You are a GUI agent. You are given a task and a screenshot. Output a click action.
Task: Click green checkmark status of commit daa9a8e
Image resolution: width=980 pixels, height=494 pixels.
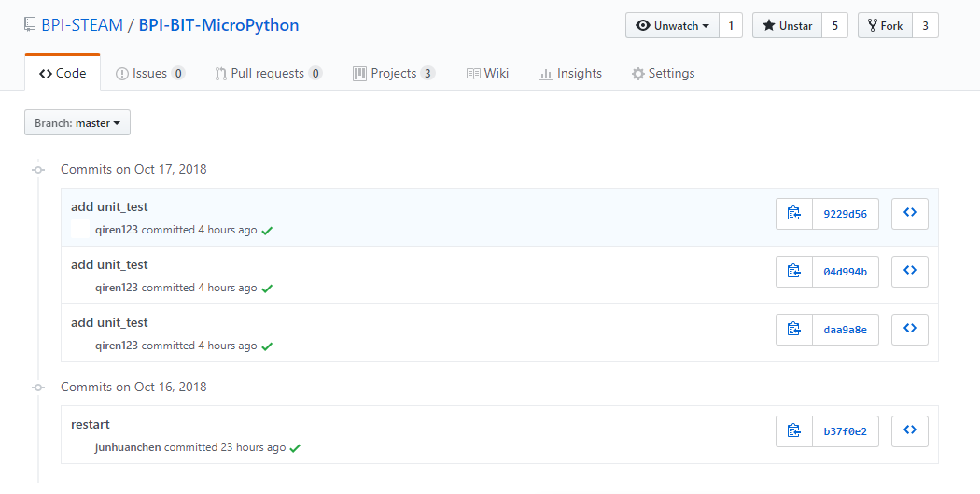click(267, 346)
